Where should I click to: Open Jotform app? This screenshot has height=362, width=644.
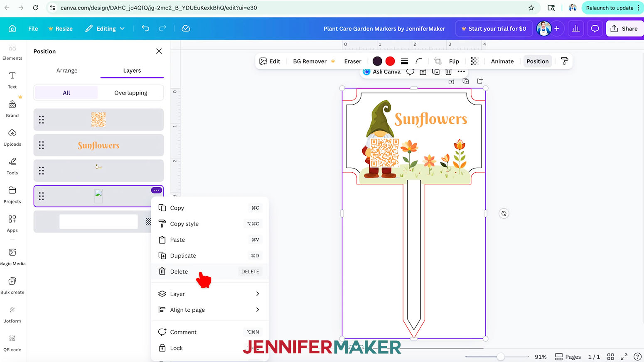tap(12, 314)
